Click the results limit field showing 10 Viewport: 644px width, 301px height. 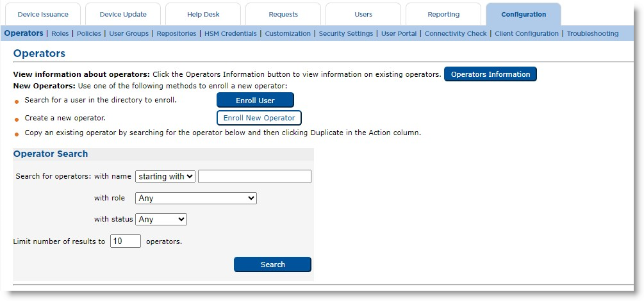[125, 241]
